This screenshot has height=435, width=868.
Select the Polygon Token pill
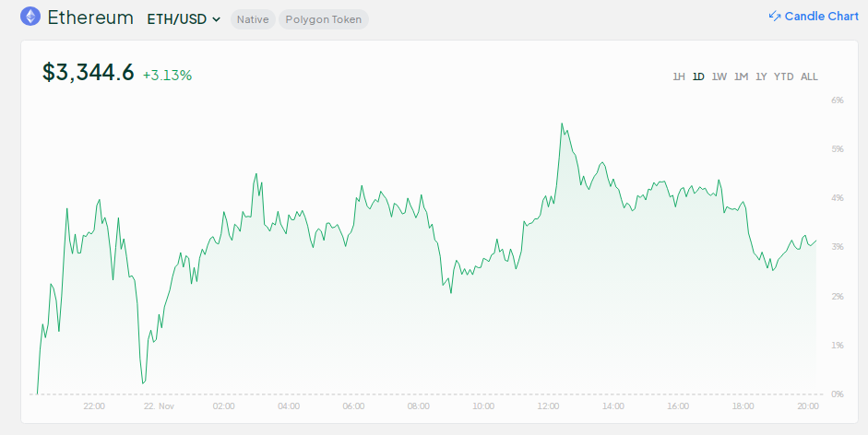point(323,19)
